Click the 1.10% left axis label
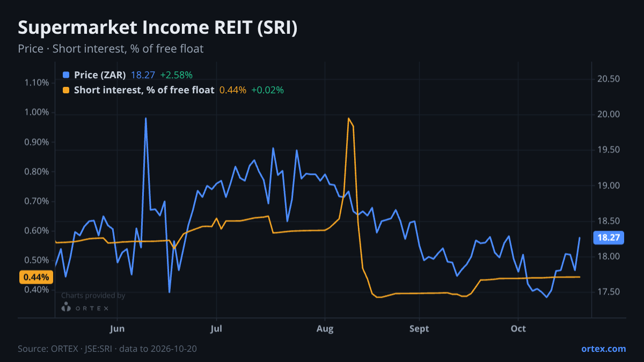 point(36,83)
